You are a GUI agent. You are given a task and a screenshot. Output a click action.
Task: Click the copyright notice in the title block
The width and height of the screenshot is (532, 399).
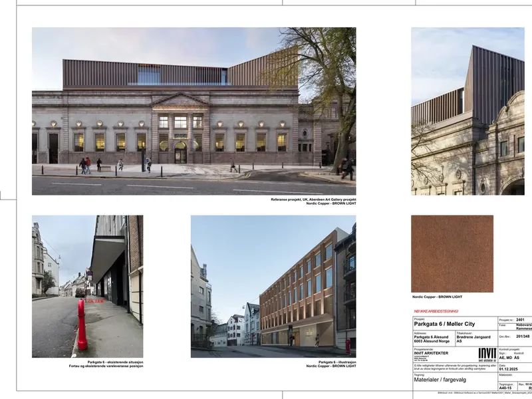coord(455,367)
